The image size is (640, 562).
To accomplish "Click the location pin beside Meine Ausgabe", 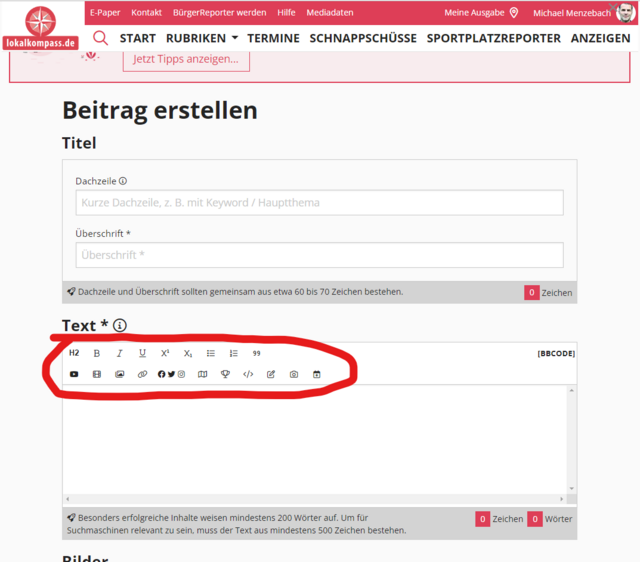I will [x=514, y=13].
